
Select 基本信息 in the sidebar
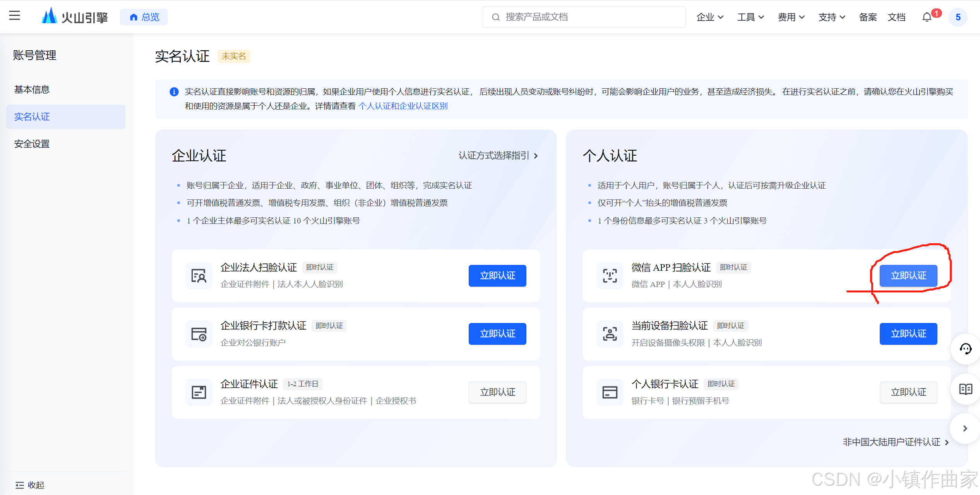point(32,89)
